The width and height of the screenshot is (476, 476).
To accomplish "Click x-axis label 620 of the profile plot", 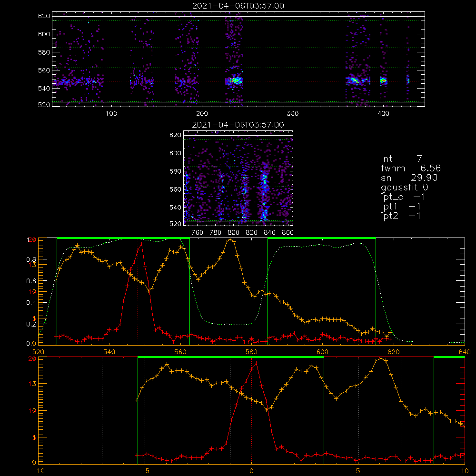I will coord(394,352).
